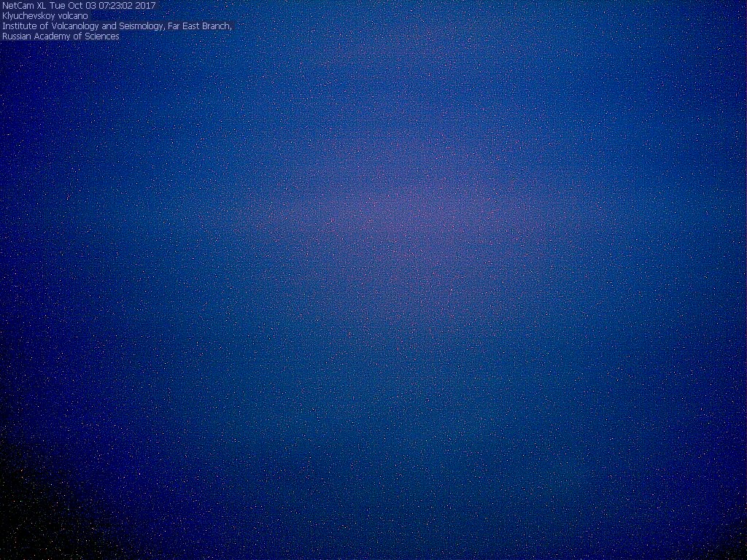Click the "Russian Academy of Sciences" text

61,36
